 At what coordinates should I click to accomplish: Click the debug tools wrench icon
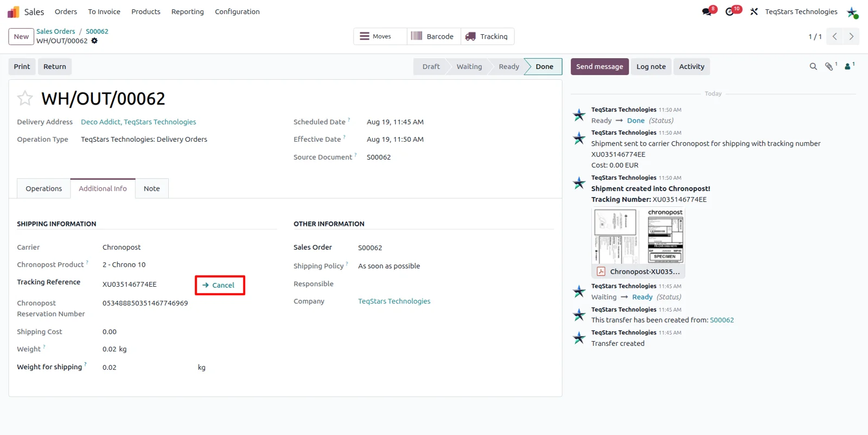[x=754, y=11]
